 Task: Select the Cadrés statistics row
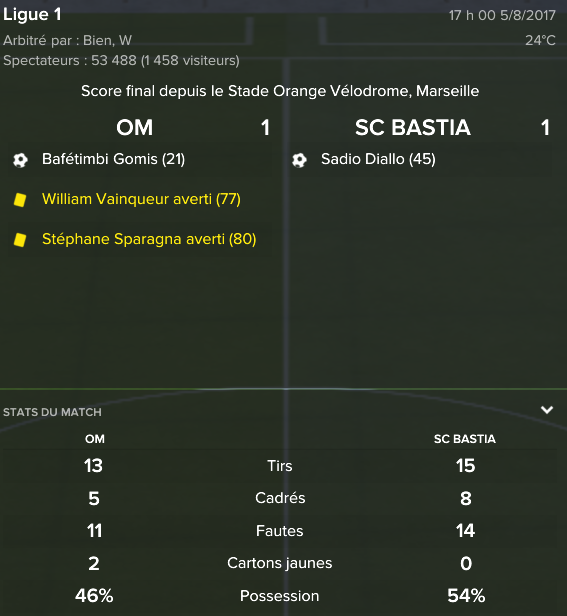coord(280,498)
